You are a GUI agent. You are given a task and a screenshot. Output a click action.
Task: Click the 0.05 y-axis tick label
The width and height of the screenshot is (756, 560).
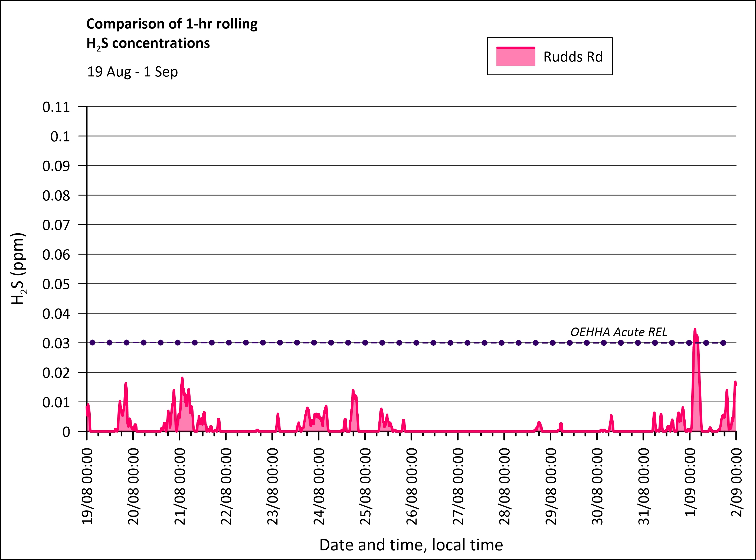coord(56,284)
